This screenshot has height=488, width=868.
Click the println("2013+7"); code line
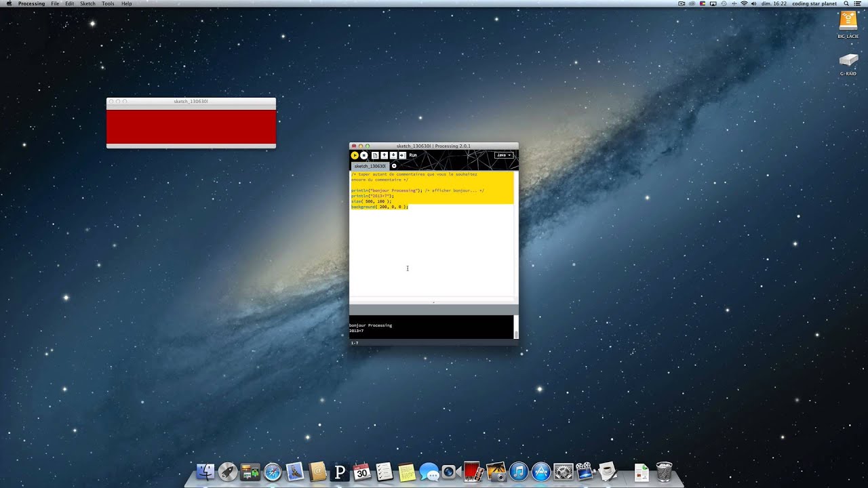[x=372, y=196]
